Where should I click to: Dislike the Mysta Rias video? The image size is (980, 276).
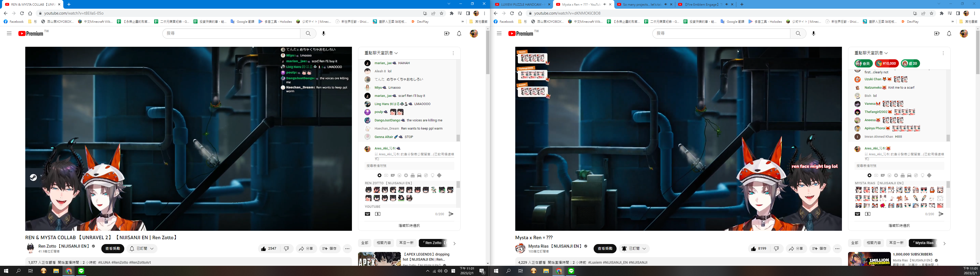tap(776, 249)
